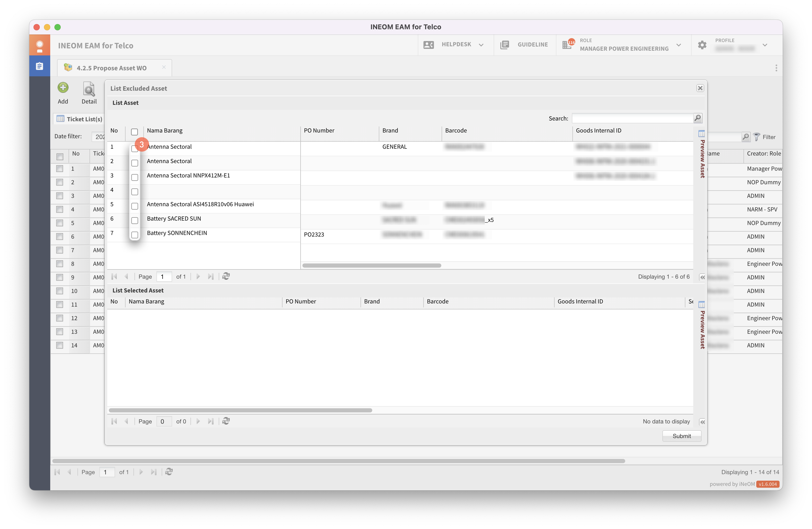Expand the Role dropdown chevron

pyautogui.click(x=679, y=45)
